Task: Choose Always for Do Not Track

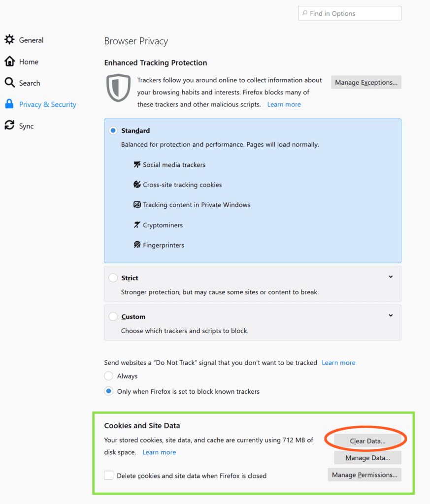Action: coord(109,376)
